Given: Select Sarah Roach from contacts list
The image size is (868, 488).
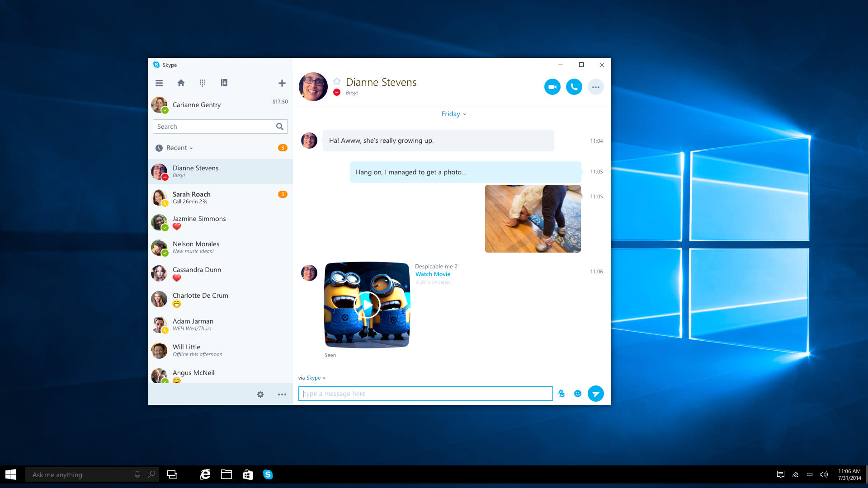Looking at the screenshot, I should tap(220, 197).
